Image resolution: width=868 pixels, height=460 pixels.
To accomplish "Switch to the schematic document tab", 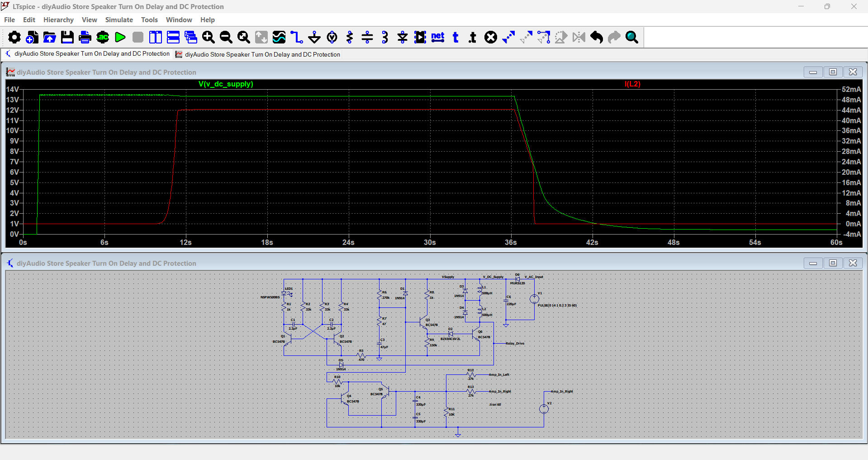I will coord(87,54).
